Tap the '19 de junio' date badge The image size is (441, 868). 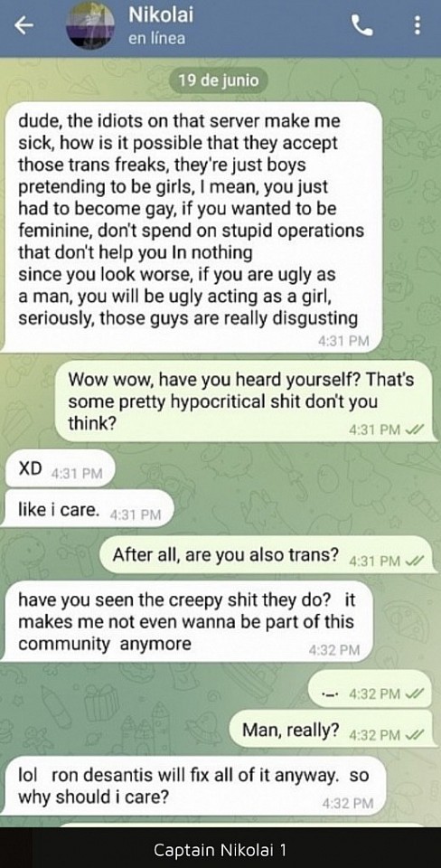coord(218,80)
